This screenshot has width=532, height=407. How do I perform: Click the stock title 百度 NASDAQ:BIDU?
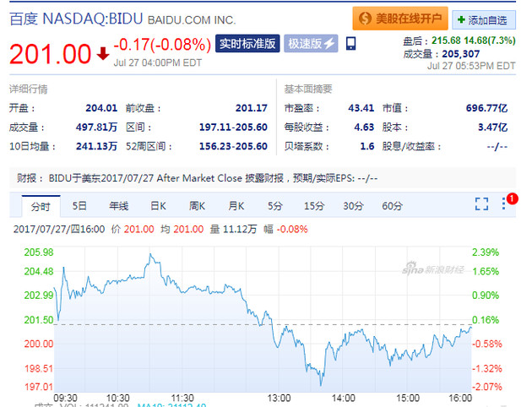76,19
